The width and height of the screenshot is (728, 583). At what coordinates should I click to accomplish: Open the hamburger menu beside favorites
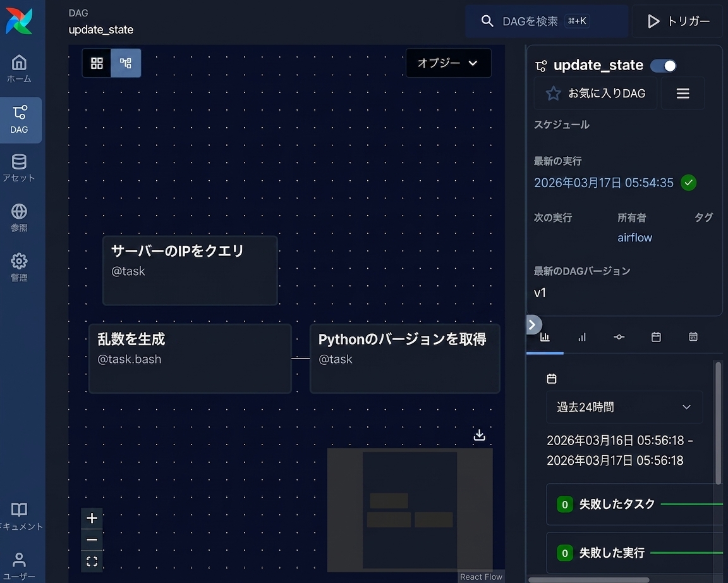682,94
